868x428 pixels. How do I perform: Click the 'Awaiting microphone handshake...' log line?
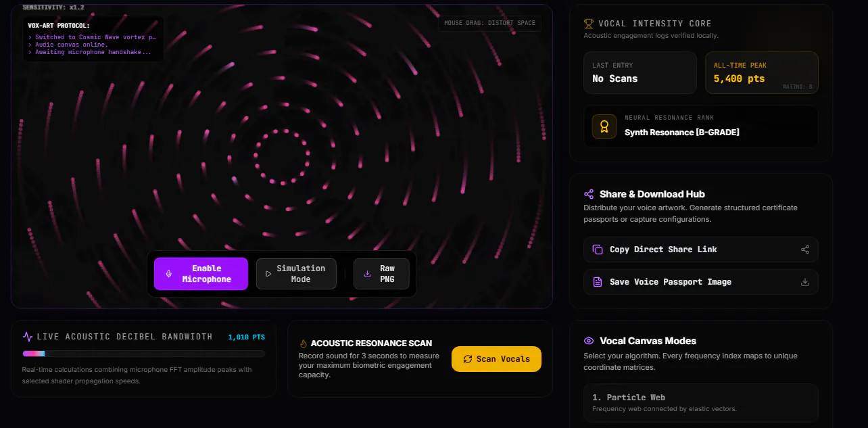[x=90, y=52]
